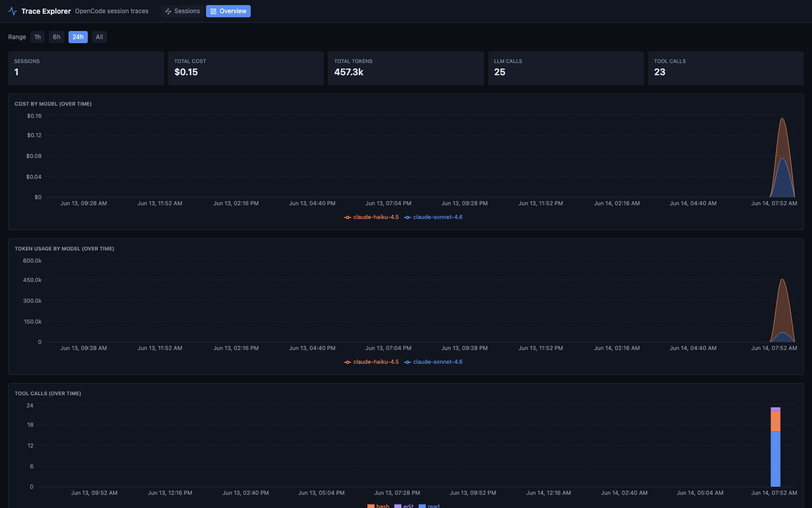Viewport: 812px width, 508px height.
Task: Click the 600.0k axis label in Token chart
Action: (x=32, y=261)
